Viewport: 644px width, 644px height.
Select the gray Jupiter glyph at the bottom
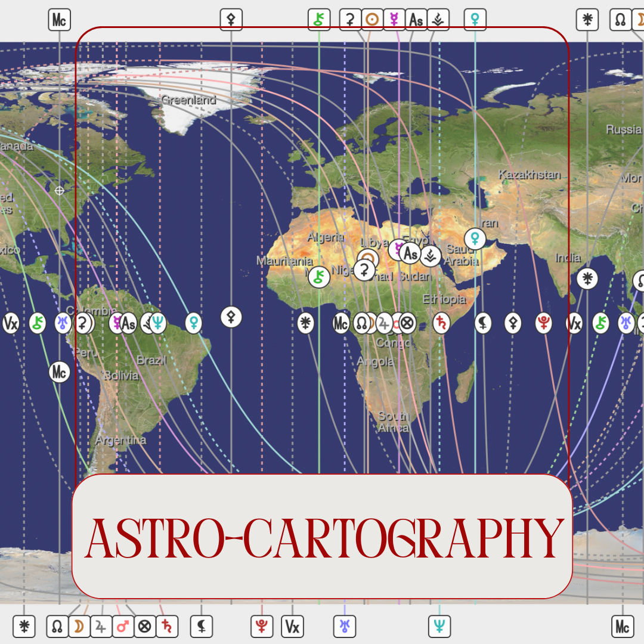101,627
